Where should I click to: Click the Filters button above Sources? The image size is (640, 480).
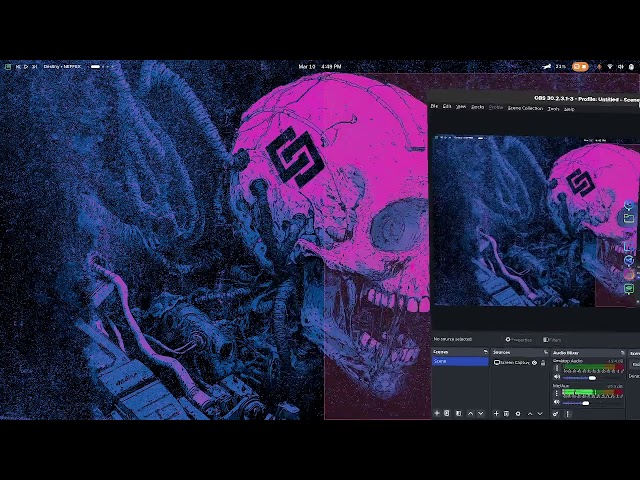tap(553, 340)
